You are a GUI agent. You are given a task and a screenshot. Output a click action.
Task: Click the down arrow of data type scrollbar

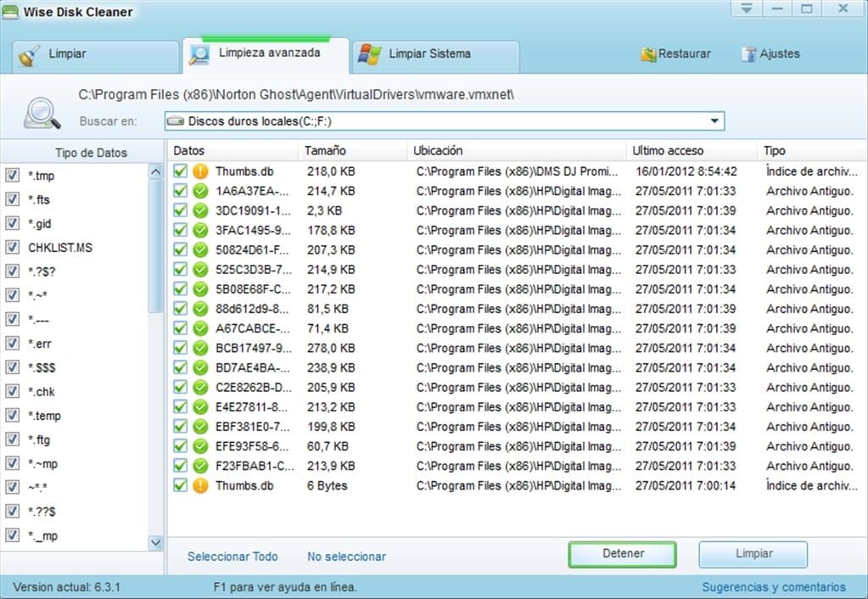click(156, 542)
